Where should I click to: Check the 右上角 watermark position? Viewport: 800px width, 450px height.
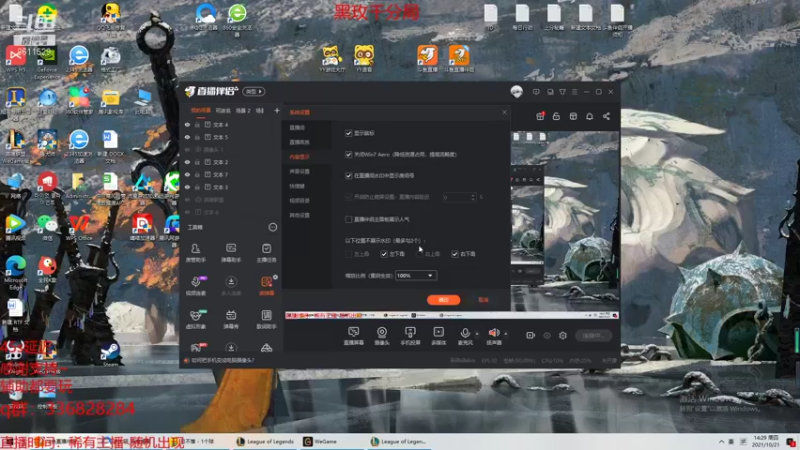pyautogui.click(x=419, y=254)
